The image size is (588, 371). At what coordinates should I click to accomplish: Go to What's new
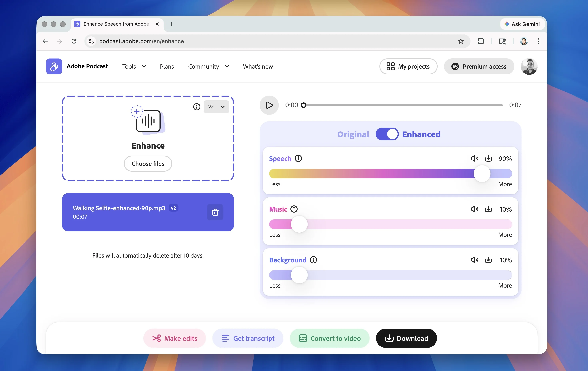[258, 66]
